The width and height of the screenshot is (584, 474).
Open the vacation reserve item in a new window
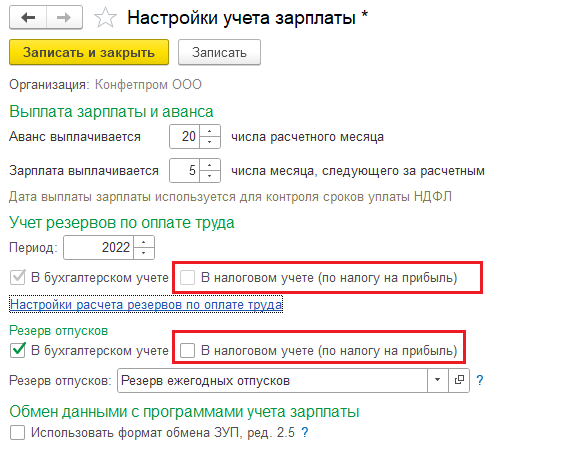(x=459, y=380)
